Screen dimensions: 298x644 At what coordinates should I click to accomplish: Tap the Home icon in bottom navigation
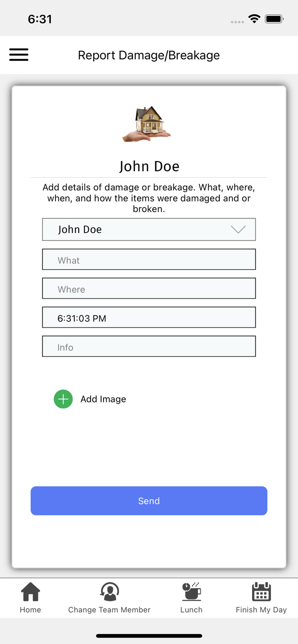(30, 592)
